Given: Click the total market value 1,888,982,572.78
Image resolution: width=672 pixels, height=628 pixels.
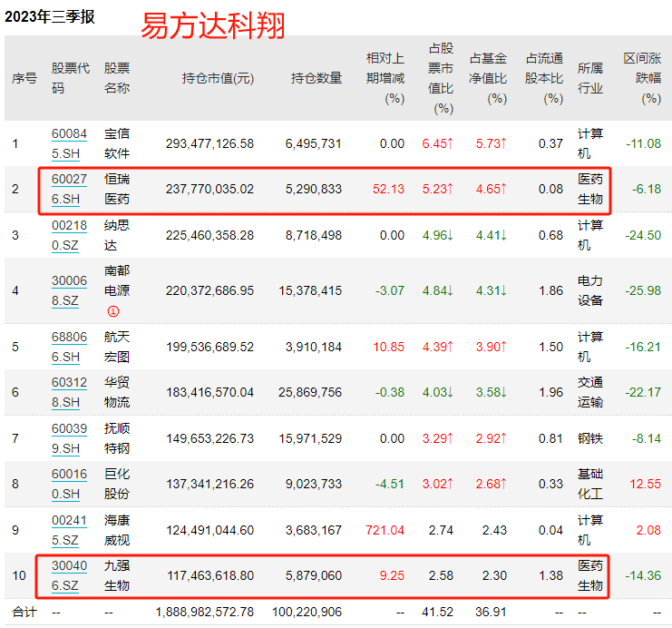Looking at the screenshot, I should tap(205, 612).
